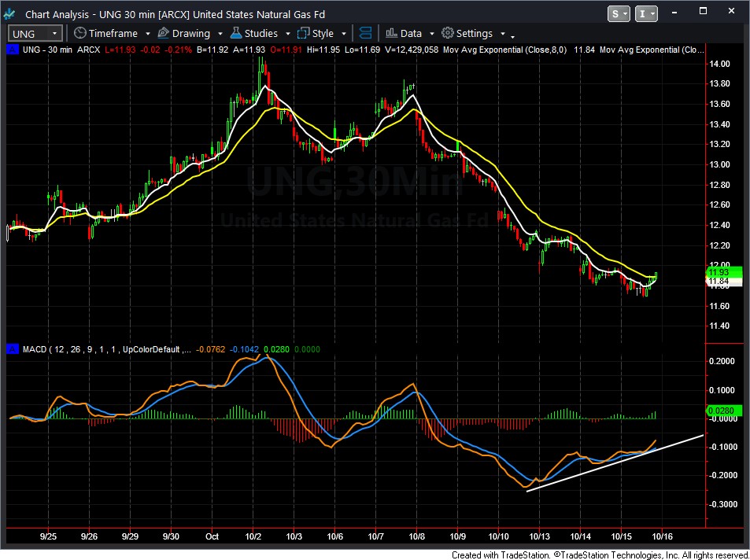Screen dimensions: 750x560
Task: Click the Style selection icon
Action: point(303,33)
